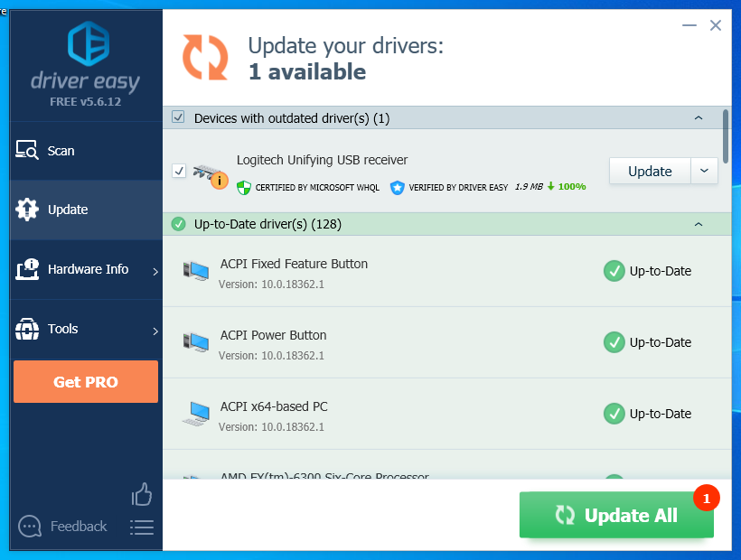Click the vertical scrollbar thumb
The image size is (741, 560).
725,136
